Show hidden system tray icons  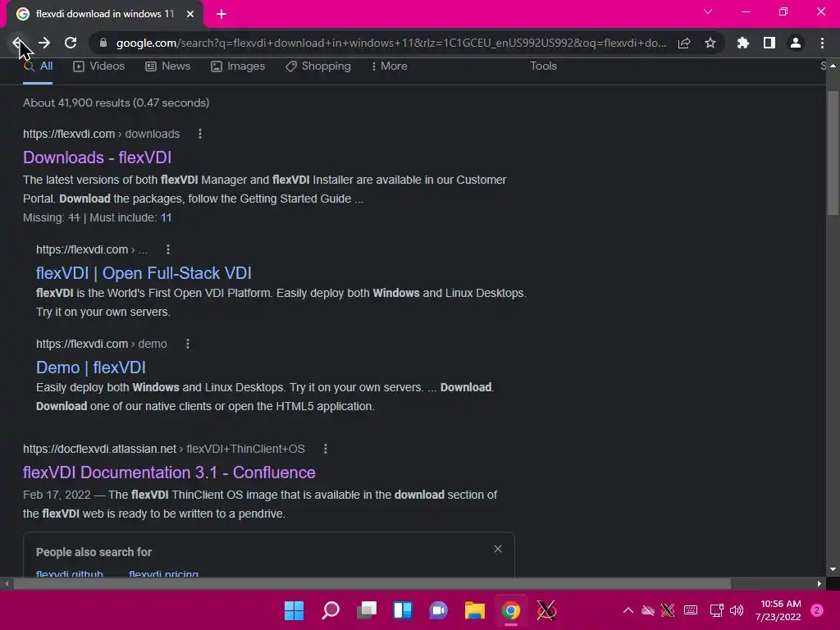(628, 610)
